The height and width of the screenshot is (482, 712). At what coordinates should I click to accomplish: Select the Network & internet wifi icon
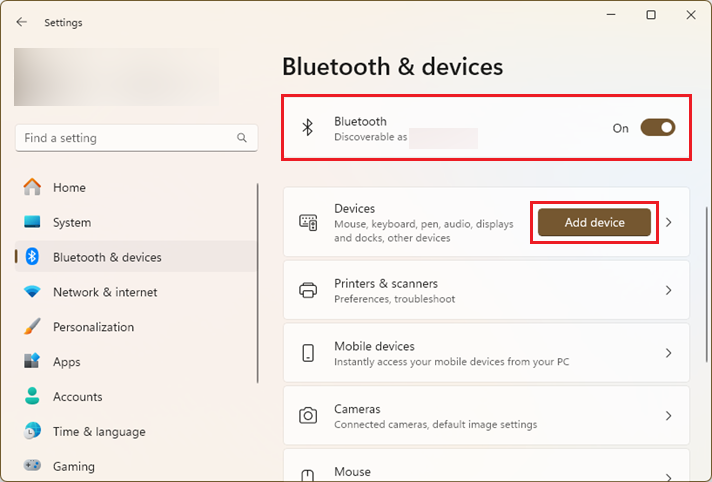[x=32, y=292]
